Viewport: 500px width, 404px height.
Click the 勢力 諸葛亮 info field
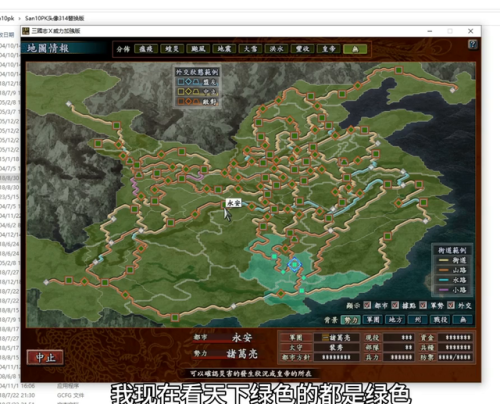tap(227, 354)
